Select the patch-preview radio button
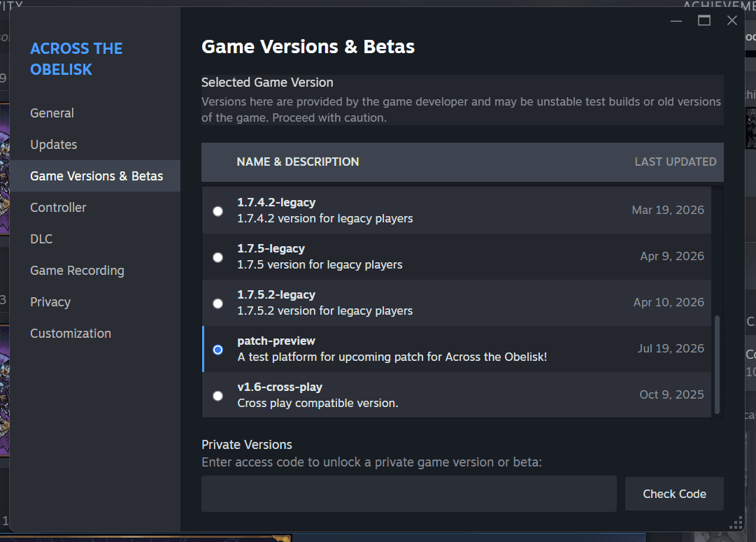756x542 pixels. [218, 350]
